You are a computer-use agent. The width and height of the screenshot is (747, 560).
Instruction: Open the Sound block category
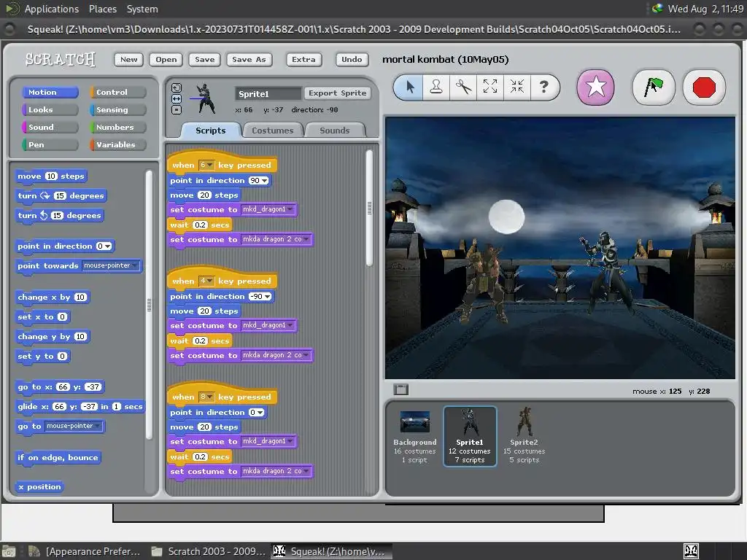[x=50, y=127]
